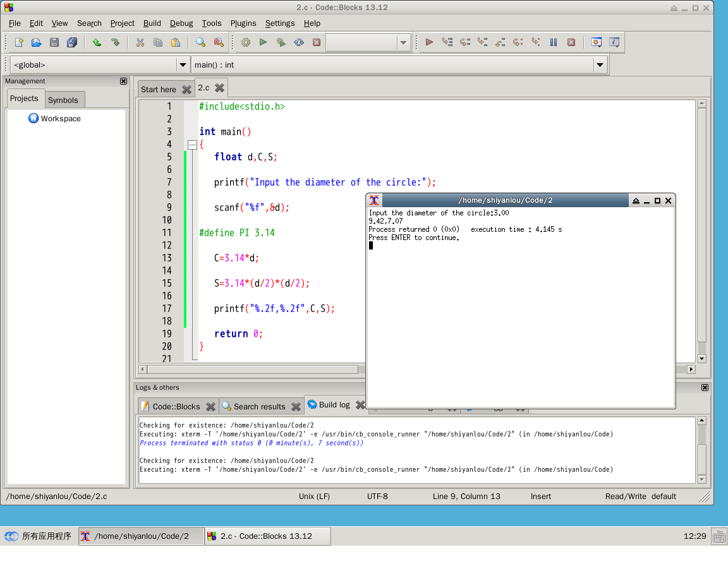Screen dimensions: 728x566
Task: Click the Redo arrow icon
Action: (x=115, y=42)
